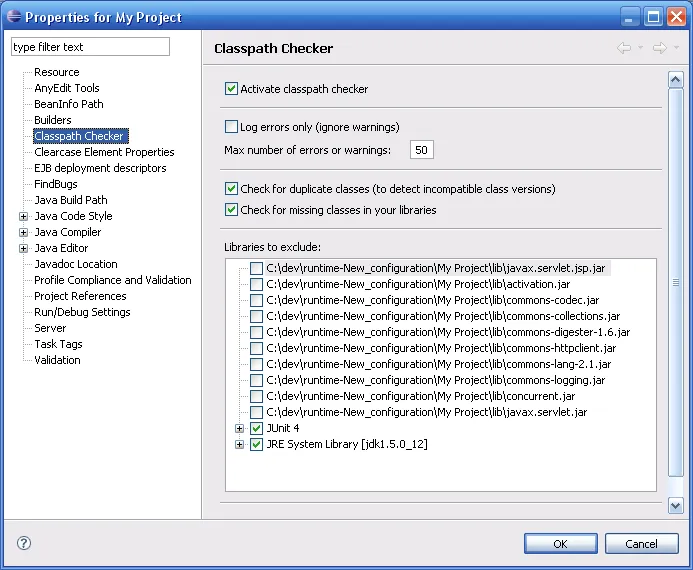Screen dimensions: 693x570
Task: Select the javax.servlet.jsp.jar path row
Action: tap(435, 268)
